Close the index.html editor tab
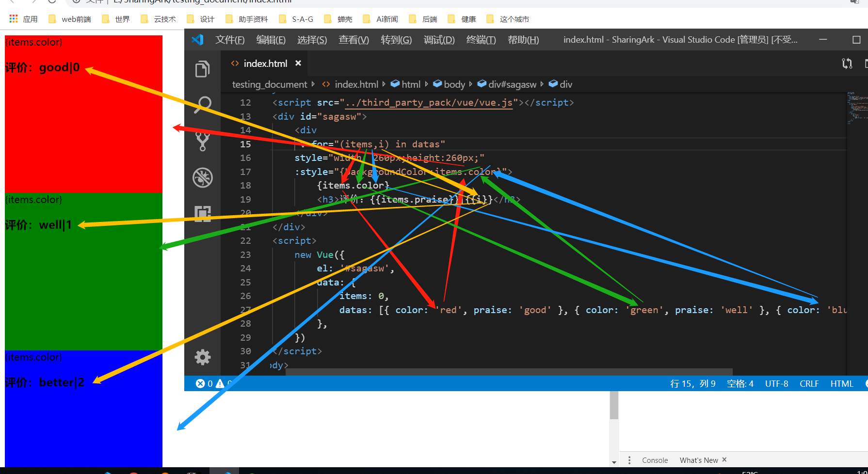This screenshot has height=474, width=868. pyautogui.click(x=298, y=63)
